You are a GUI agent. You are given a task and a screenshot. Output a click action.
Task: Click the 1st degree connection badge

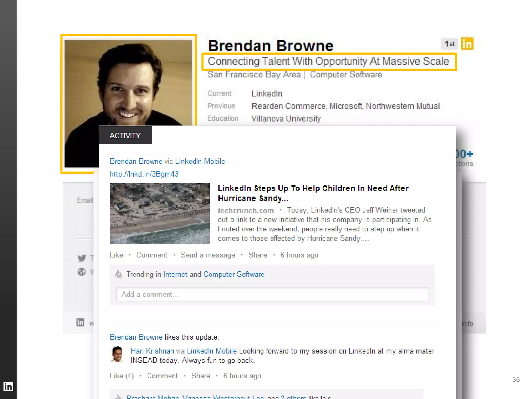click(449, 44)
